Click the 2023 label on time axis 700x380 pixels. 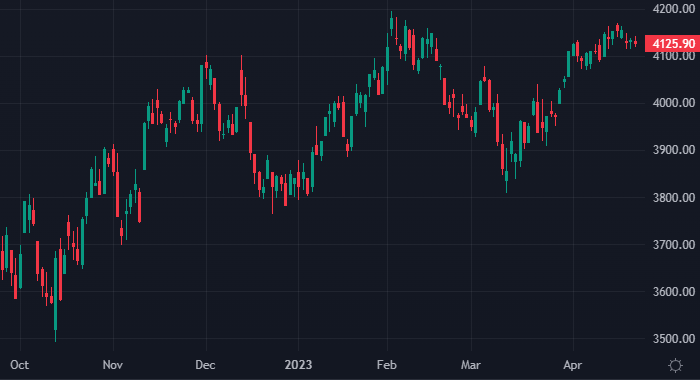(x=298, y=365)
